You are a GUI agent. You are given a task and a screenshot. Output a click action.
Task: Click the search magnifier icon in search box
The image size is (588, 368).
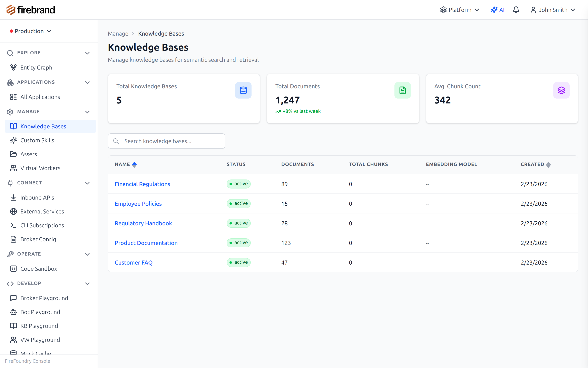coord(116,141)
